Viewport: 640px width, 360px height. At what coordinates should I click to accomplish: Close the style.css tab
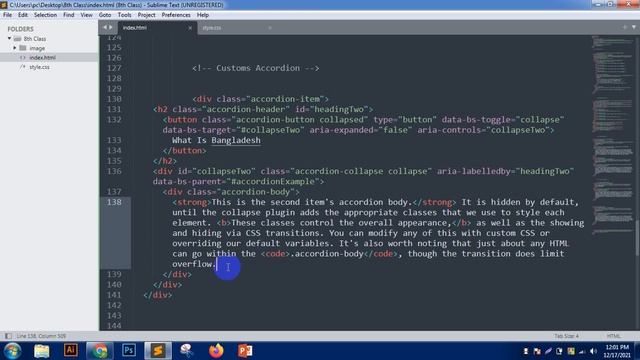[270, 28]
